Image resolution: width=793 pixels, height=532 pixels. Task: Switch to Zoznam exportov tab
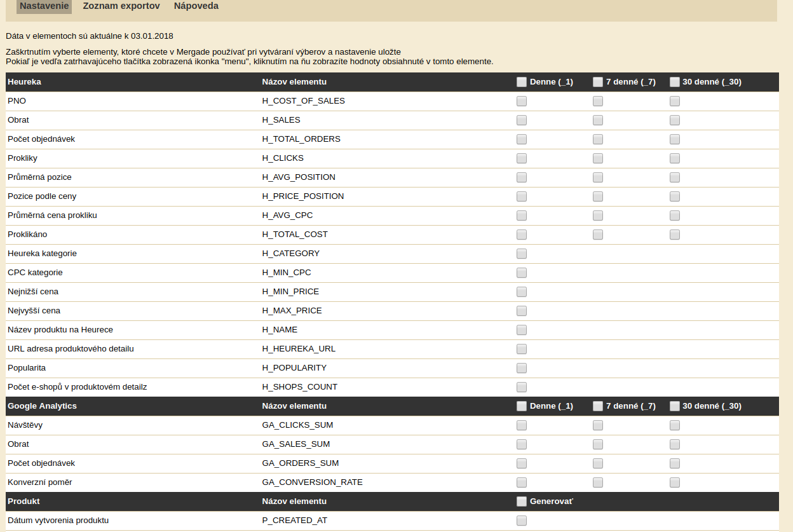point(121,6)
